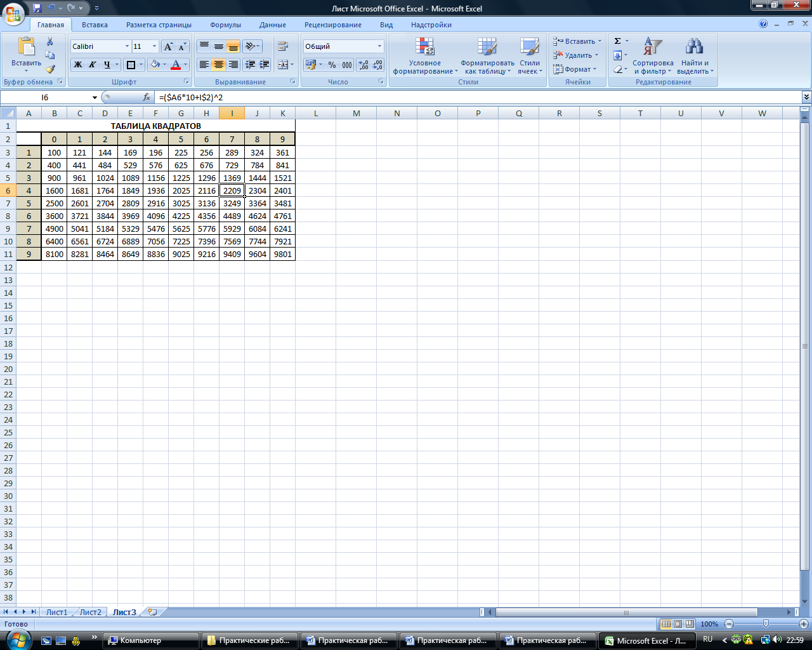812x650 pixels.
Task: Apply fill color with the paint bucket
Action: (x=155, y=65)
